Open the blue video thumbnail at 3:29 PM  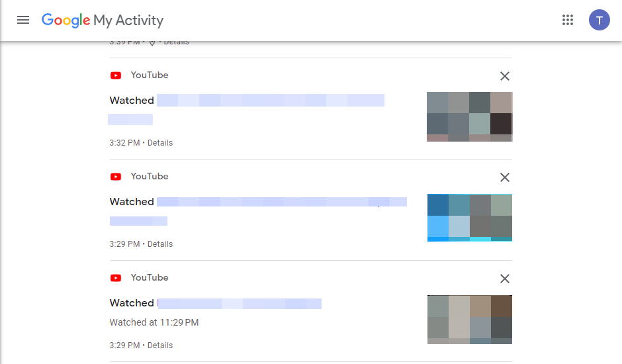pos(470,218)
